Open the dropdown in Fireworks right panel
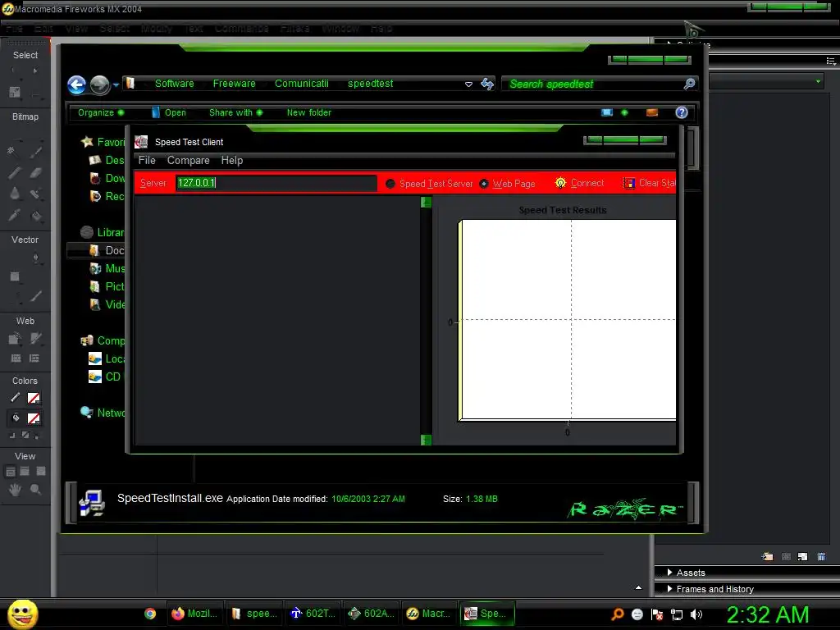Image resolution: width=840 pixels, height=630 pixels. pos(818,81)
